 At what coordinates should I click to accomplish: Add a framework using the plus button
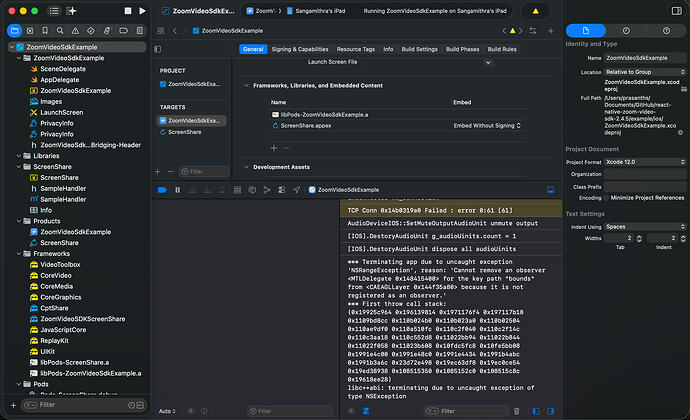pyautogui.click(x=274, y=147)
